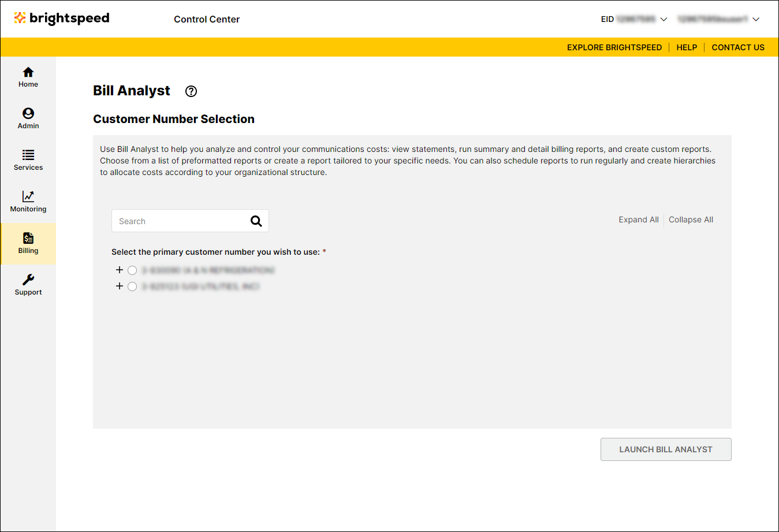Click the first customer number label text
779x532 pixels.
pos(208,270)
